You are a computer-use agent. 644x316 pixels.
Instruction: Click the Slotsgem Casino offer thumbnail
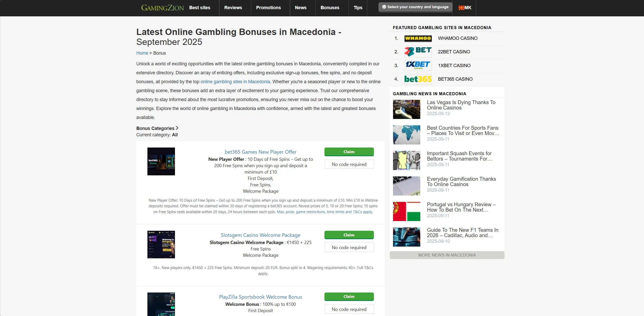tap(161, 245)
